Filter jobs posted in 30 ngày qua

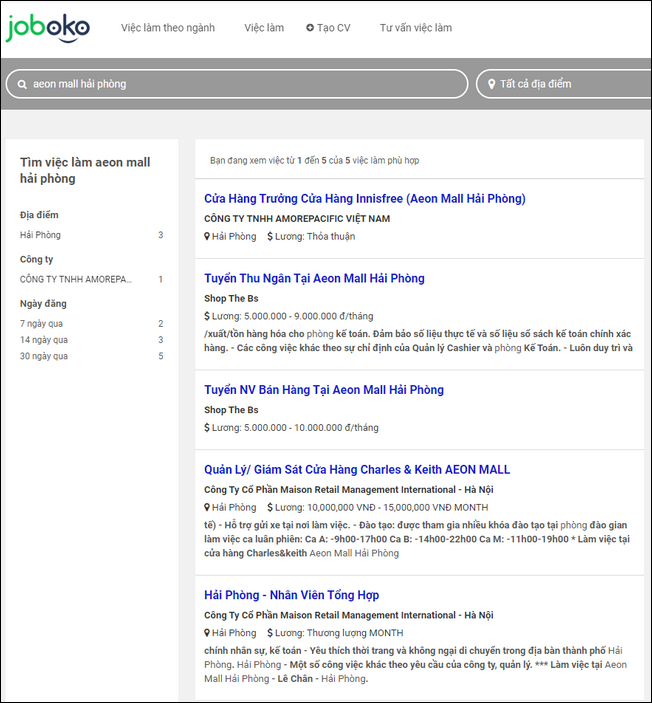(x=46, y=356)
